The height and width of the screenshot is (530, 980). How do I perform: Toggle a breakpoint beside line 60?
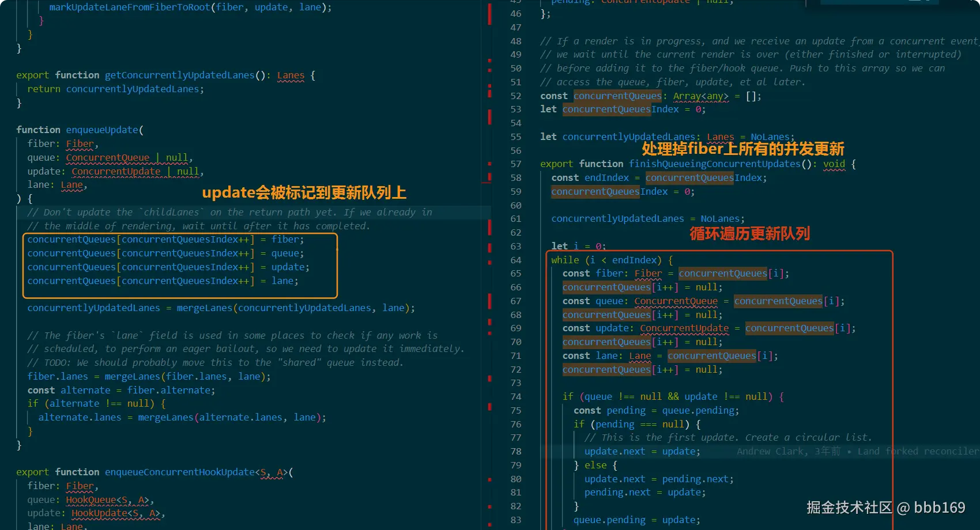click(x=500, y=205)
